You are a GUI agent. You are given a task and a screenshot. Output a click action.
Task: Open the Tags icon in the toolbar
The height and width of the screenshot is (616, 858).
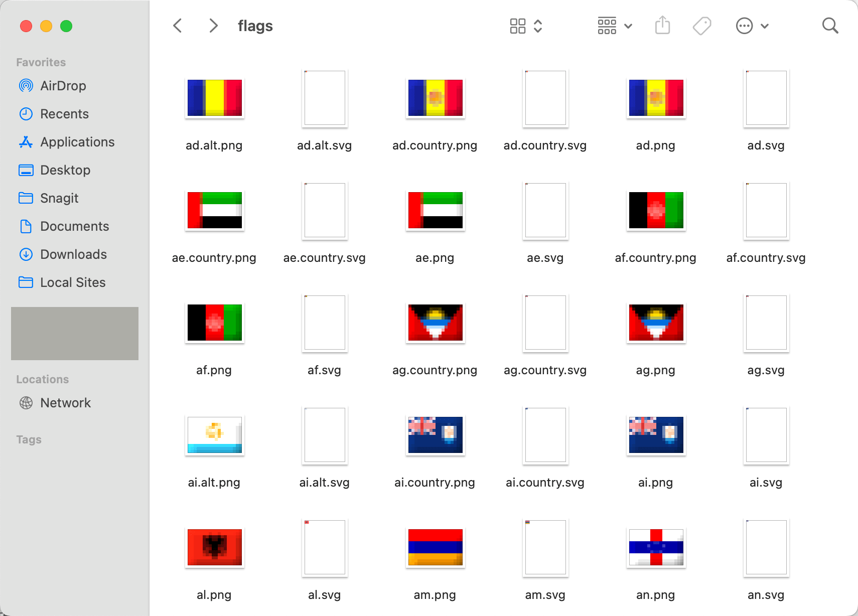[x=702, y=25]
